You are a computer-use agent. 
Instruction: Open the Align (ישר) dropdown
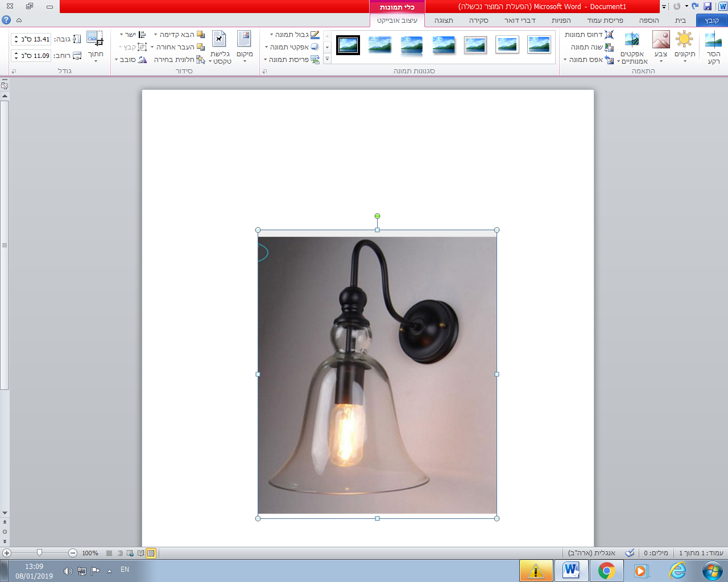click(x=133, y=35)
